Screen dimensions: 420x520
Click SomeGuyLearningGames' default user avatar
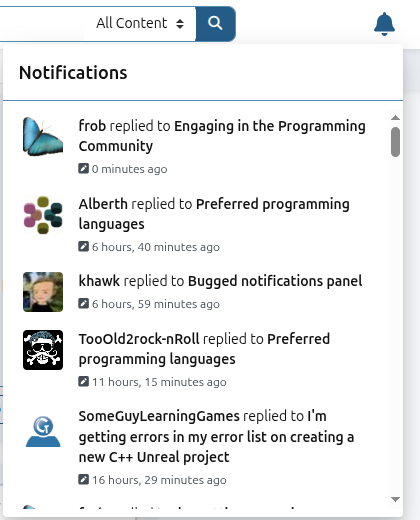(43, 431)
